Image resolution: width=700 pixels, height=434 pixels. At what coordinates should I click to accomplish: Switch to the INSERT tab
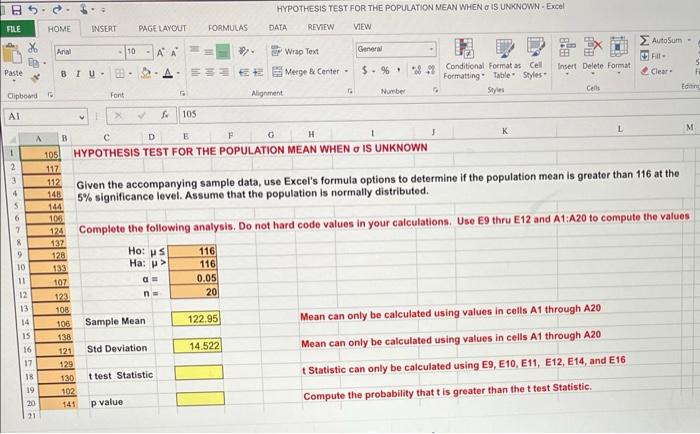pyautogui.click(x=104, y=28)
